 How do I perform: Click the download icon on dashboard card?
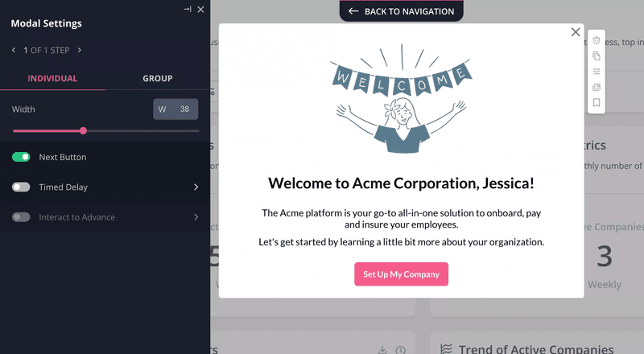(382, 350)
